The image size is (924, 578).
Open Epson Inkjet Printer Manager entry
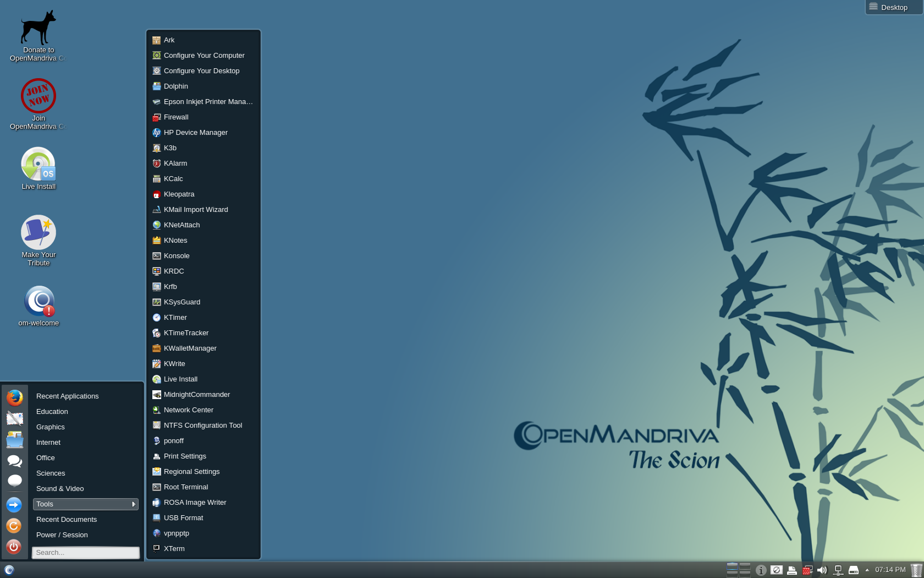tap(204, 102)
